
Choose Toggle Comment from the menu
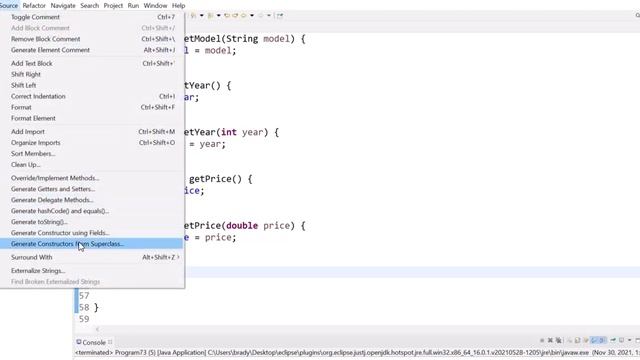point(92,17)
